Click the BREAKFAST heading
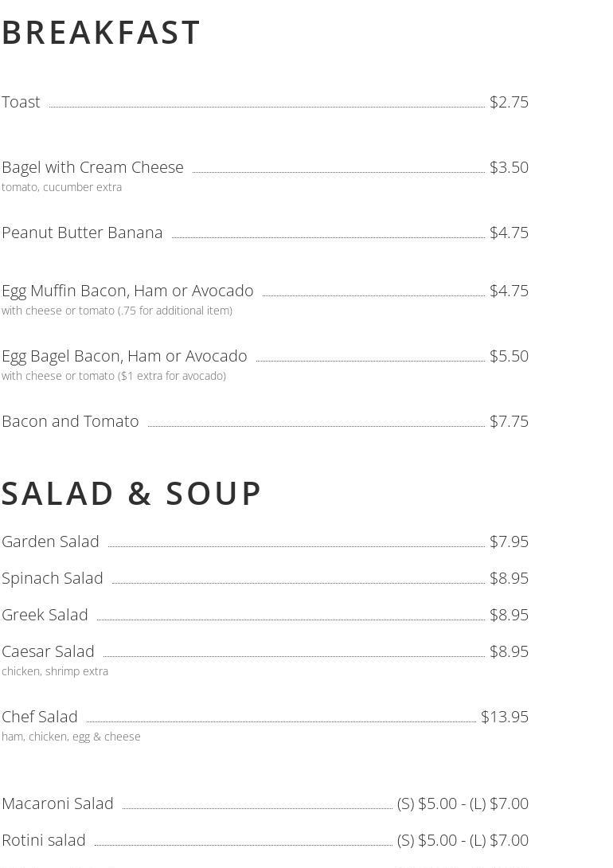Image resolution: width=613 pixels, height=868 pixels. (x=100, y=32)
